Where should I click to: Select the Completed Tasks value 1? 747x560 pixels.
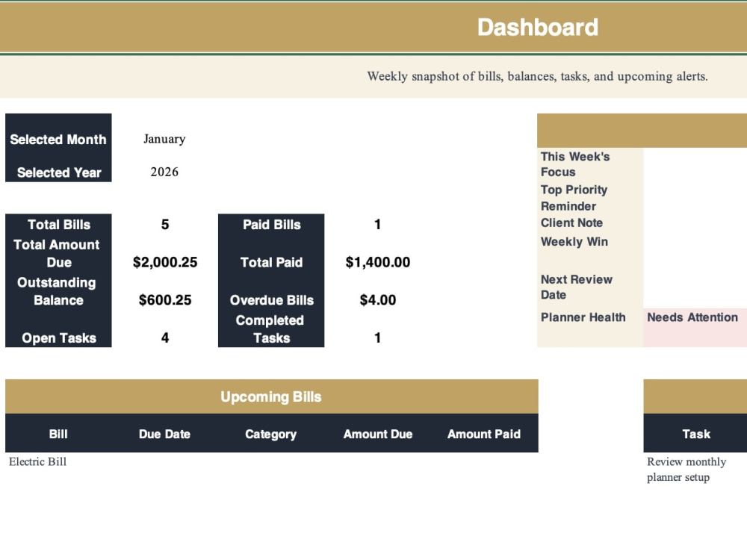(x=377, y=337)
